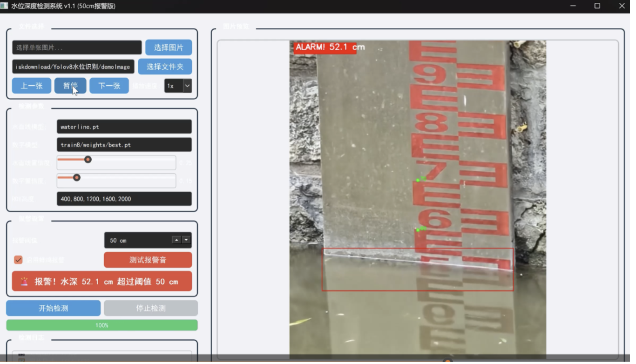Click the 停止检测 button
Image resolution: width=636 pixels, height=364 pixels.
click(x=151, y=308)
